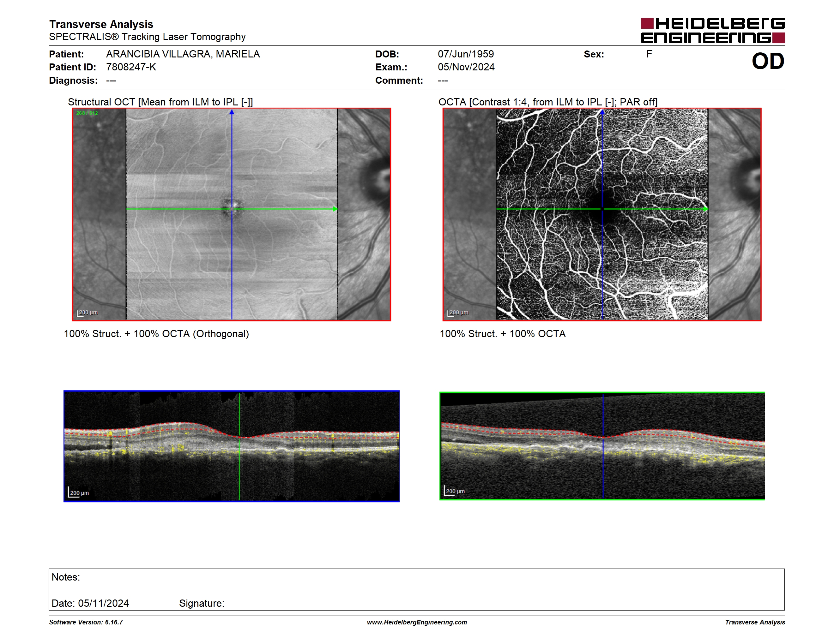Screen dimensions: 834x644
Task: Open the green-framed B-scan image
Action: tap(602, 446)
